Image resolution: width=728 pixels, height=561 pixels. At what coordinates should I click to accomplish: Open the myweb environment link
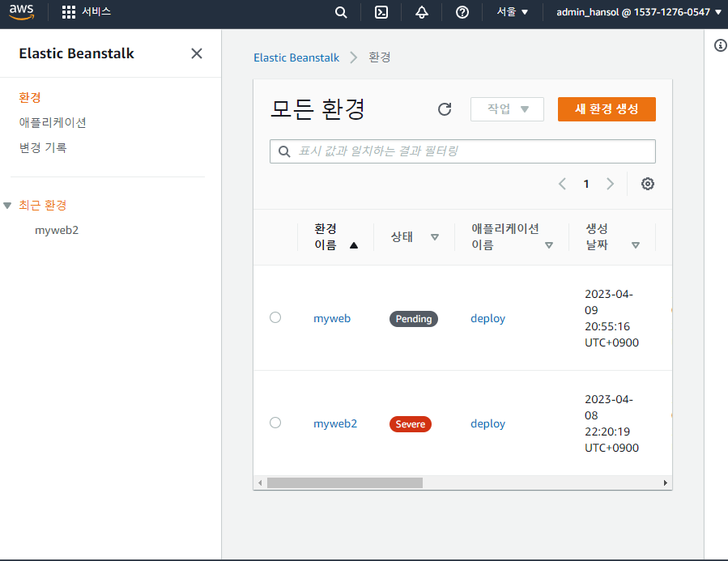click(x=332, y=318)
